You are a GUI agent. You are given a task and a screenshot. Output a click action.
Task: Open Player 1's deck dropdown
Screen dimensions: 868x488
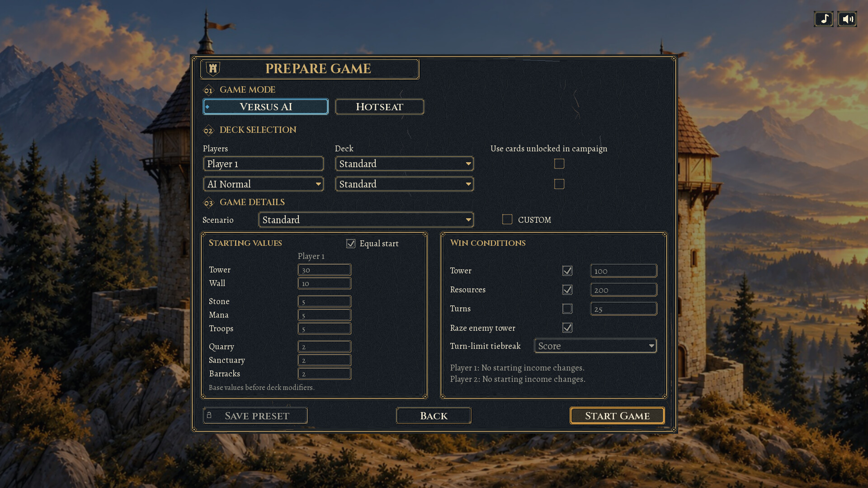tap(404, 164)
